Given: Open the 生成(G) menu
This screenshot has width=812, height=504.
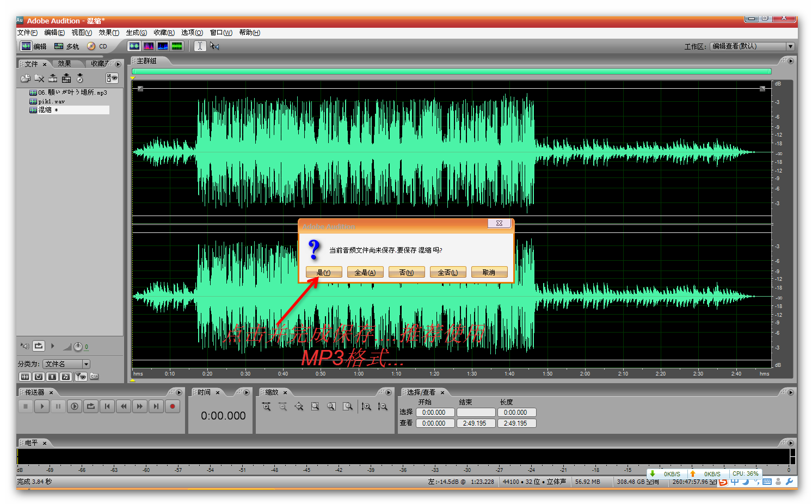Looking at the screenshot, I should point(136,33).
